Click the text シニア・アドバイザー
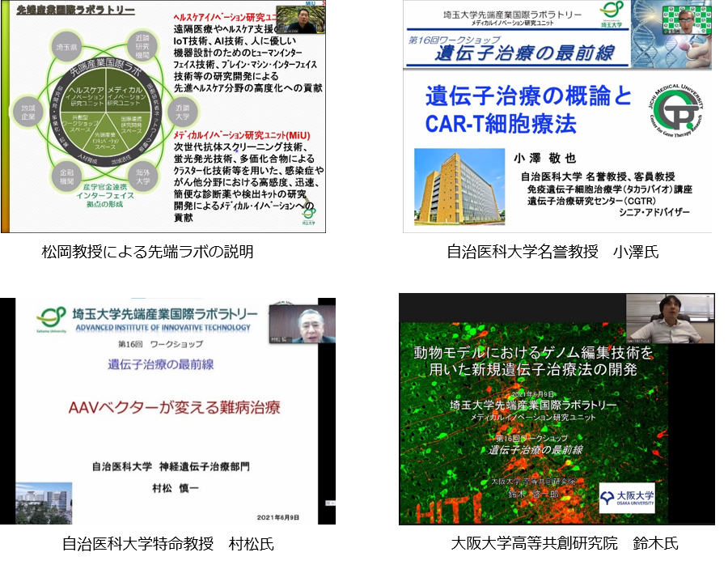Image resolution: width=728 pixels, height=565 pixels. [654, 212]
